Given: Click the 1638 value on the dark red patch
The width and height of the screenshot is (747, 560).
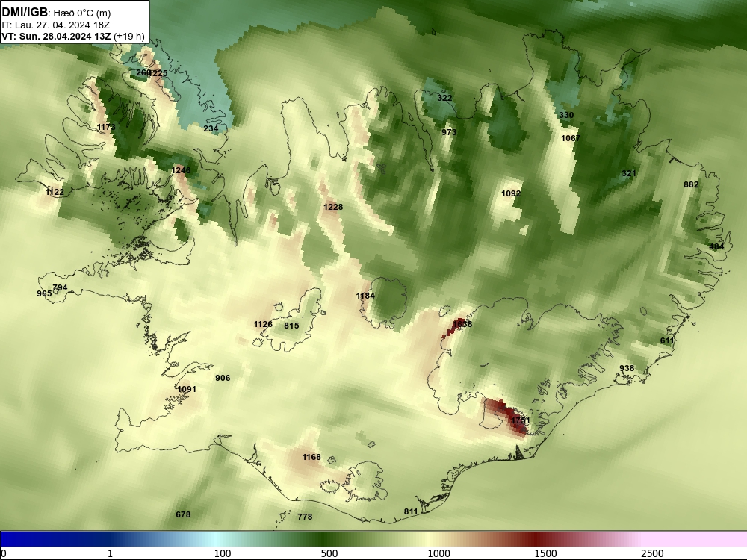Looking at the screenshot, I should click(462, 324).
